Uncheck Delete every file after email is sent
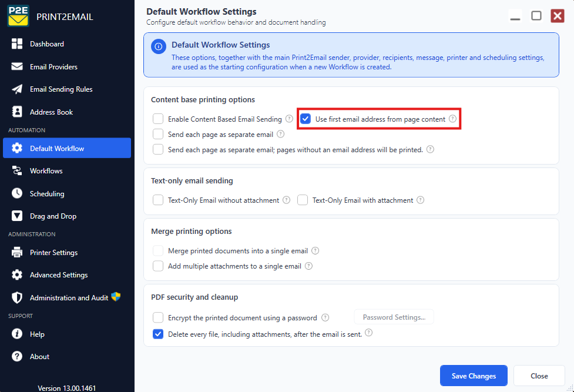Screen dimensions: 574x392 coord(158,334)
